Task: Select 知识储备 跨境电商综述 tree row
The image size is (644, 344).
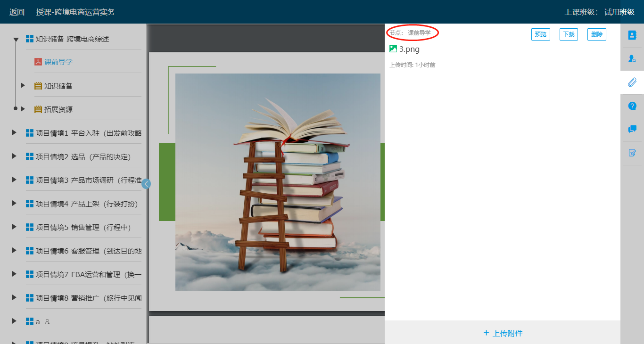Action: click(x=73, y=39)
